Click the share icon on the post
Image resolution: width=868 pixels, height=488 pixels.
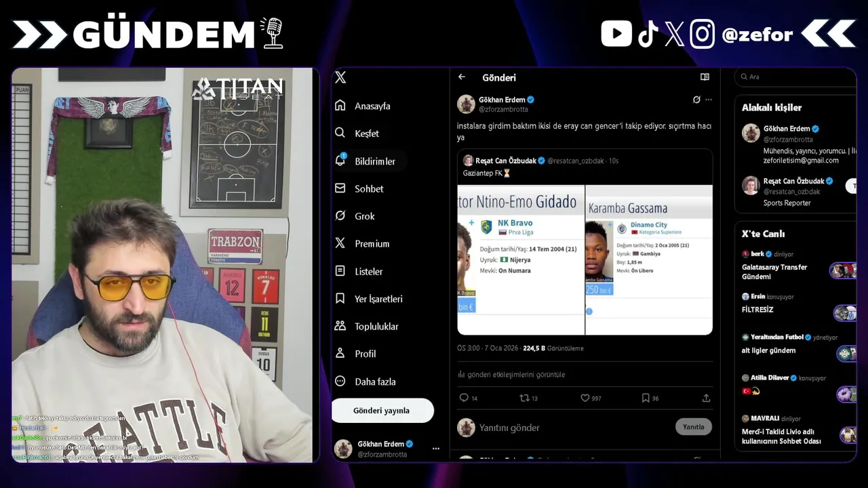[x=706, y=398]
